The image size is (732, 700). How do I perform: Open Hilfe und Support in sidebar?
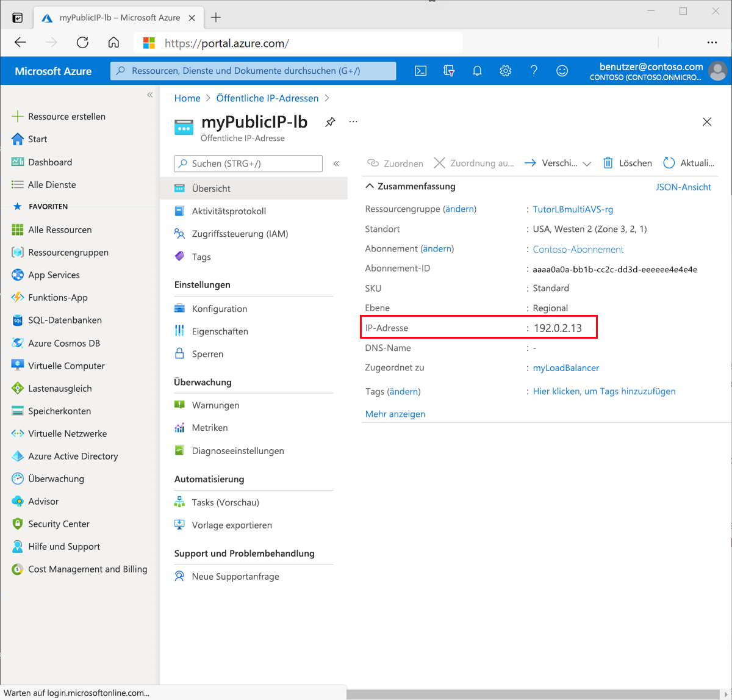[x=56, y=546]
